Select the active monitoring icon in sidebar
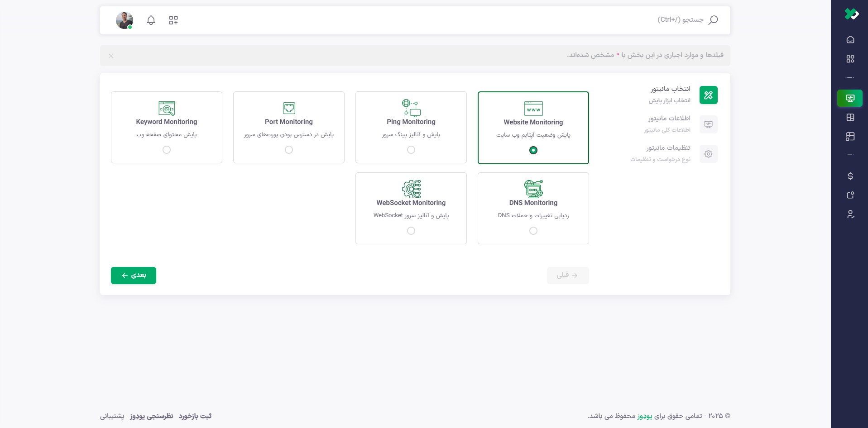868x428 pixels. click(850, 98)
